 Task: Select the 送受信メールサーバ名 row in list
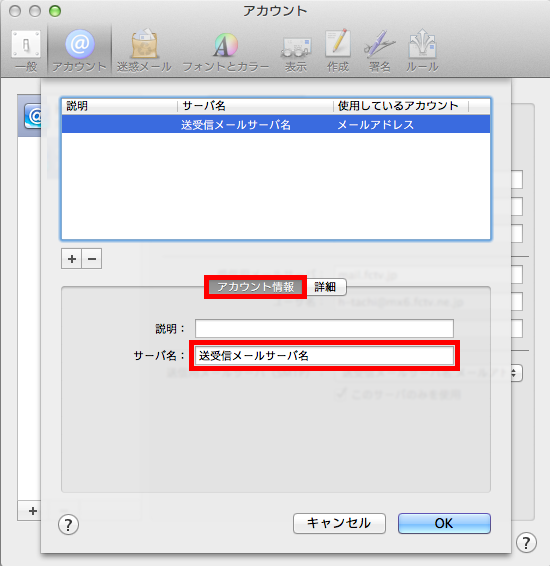pos(276,124)
